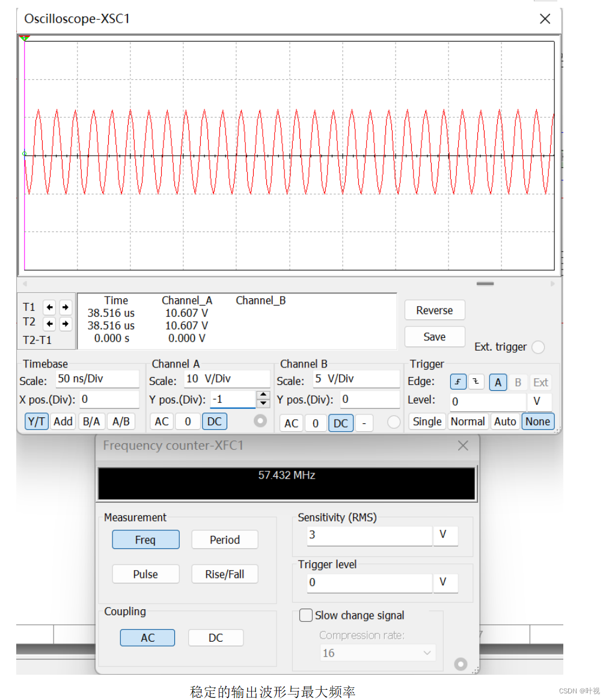The height and width of the screenshot is (700, 609).
Task: Toggle Channel B invert minus button
Action: tap(364, 423)
